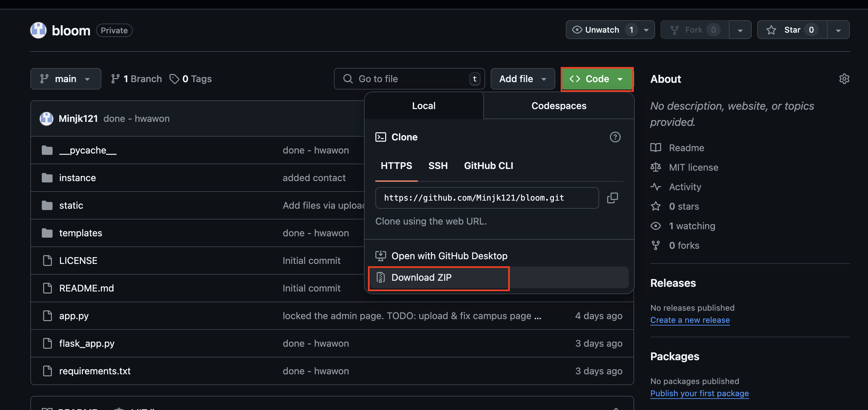This screenshot has height=410, width=868.
Task: Select the GitHub CLI clone option
Action: click(488, 166)
